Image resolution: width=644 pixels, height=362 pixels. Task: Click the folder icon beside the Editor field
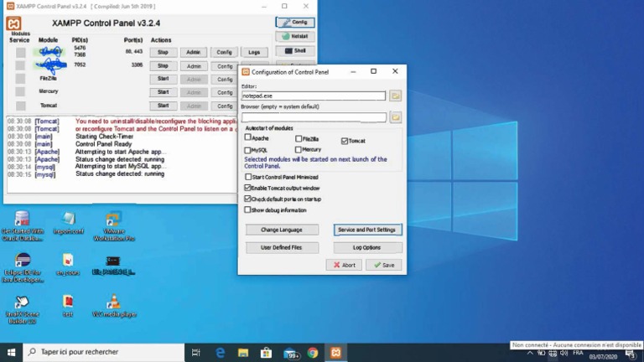point(396,96)
